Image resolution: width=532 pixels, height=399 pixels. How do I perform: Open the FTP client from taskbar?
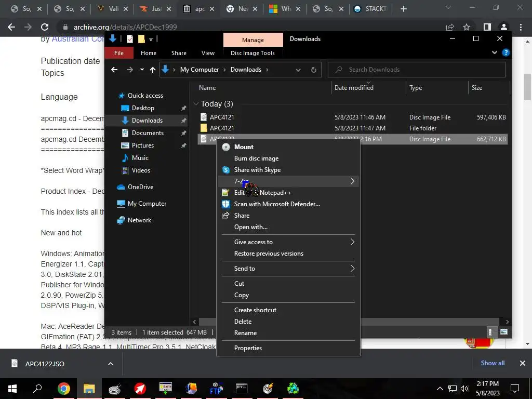216,389
